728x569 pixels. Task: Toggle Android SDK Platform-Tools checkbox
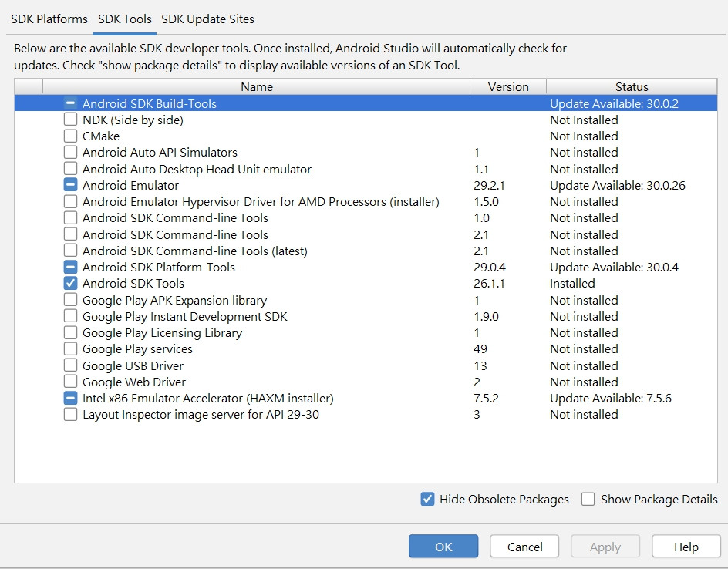70,268
